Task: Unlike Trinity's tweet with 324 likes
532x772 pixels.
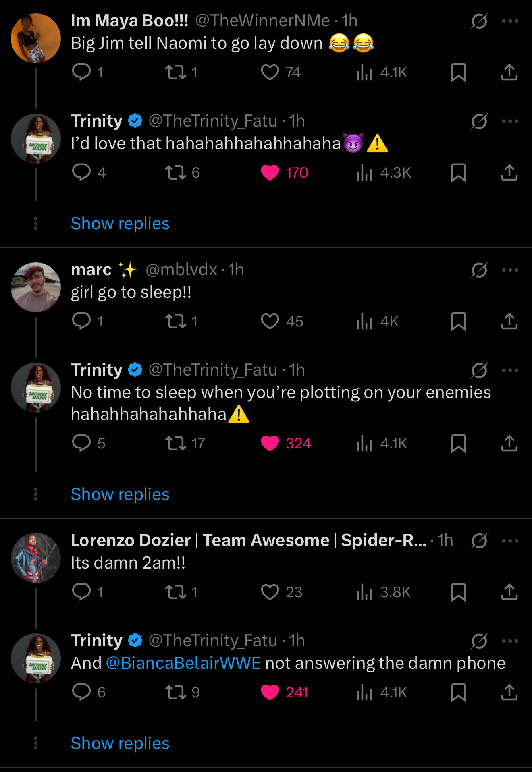Action: click(x=270, y=443)
